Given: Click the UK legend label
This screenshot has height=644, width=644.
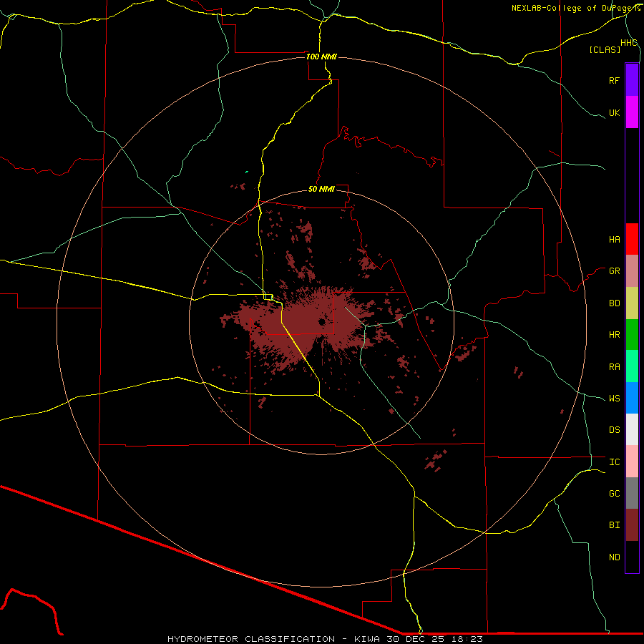Looking at the screenshot, I should coord(614,112).
